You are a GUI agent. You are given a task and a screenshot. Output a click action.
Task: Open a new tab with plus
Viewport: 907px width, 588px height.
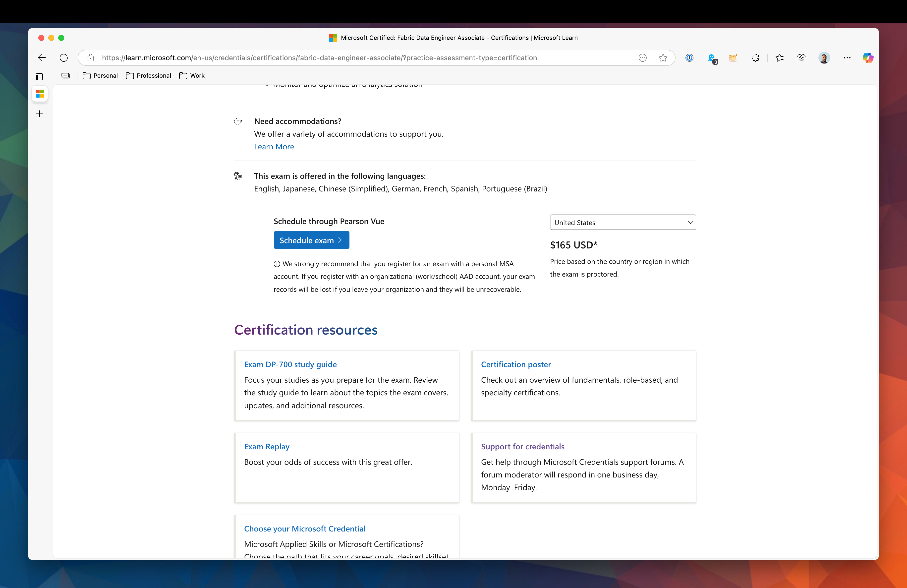coord(40,114)
